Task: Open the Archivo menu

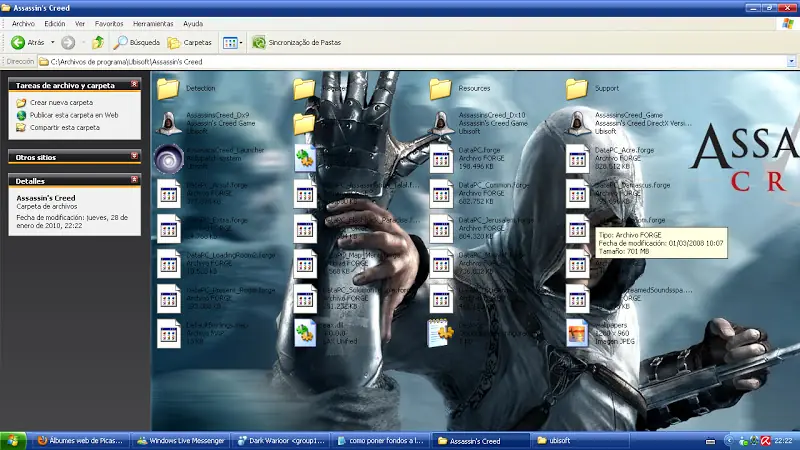Action: click(x=23, y=23)
